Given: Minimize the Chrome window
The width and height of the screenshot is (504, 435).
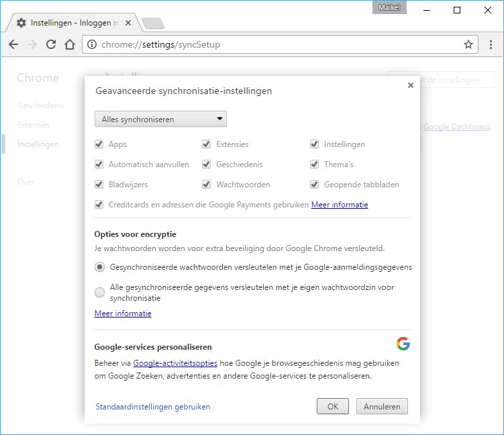Looking at the screenshot, I should point(427,10).
